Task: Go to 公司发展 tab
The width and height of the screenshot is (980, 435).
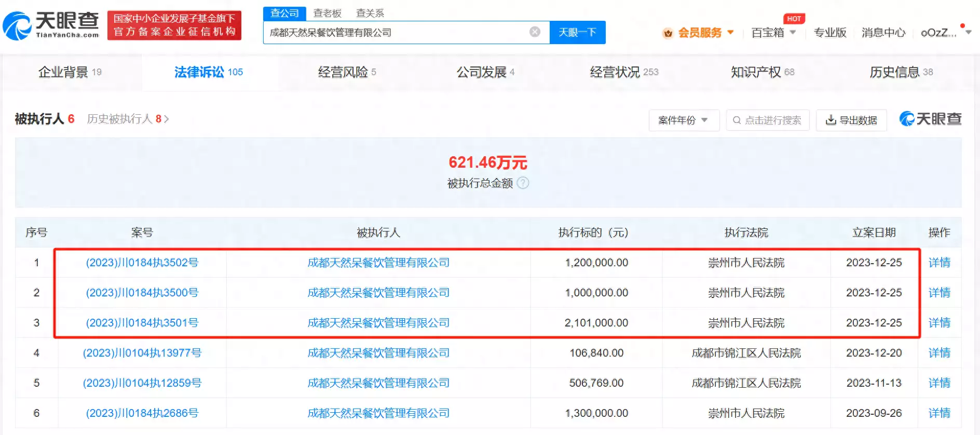Action: coord(485,72)
